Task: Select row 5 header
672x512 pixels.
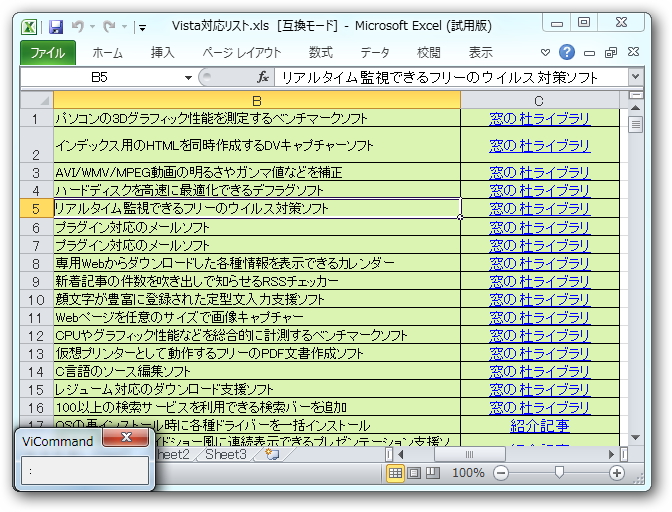Action: click(x=36, y=209)
